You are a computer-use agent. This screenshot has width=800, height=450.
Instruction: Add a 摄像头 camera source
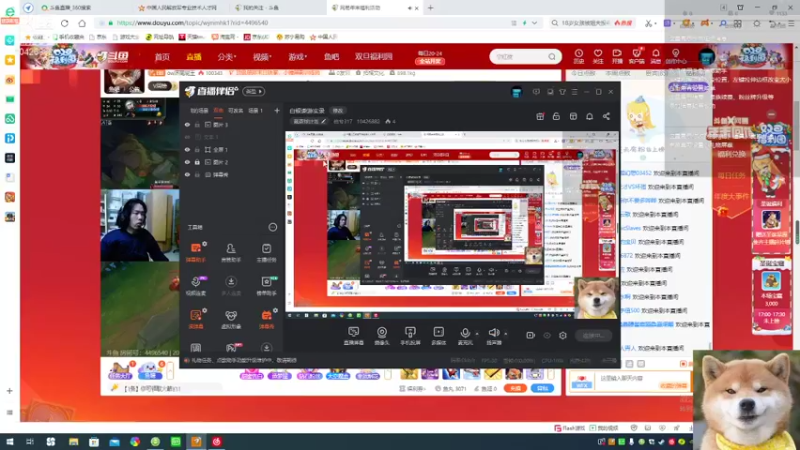[382, 336]
